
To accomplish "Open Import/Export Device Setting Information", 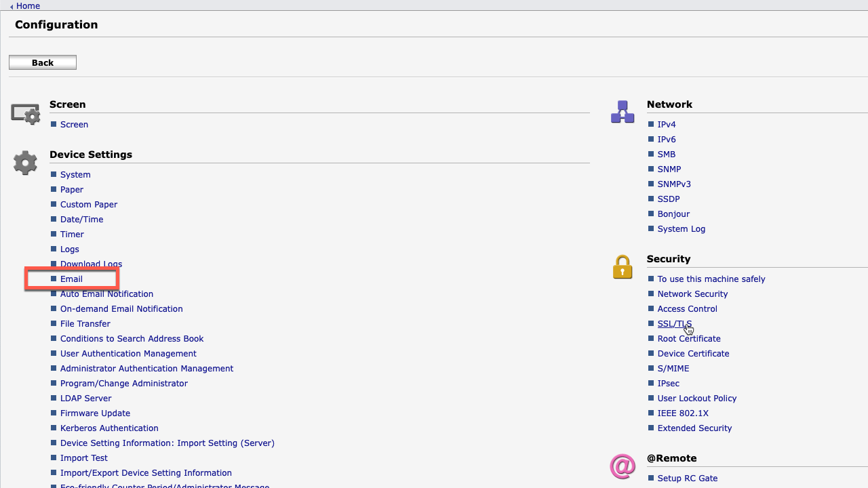I will [146, 473].
